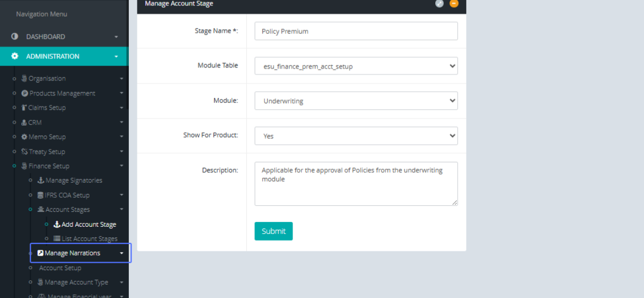
Task: Open the Show For Product dropdown
Action: pos(356,136)
